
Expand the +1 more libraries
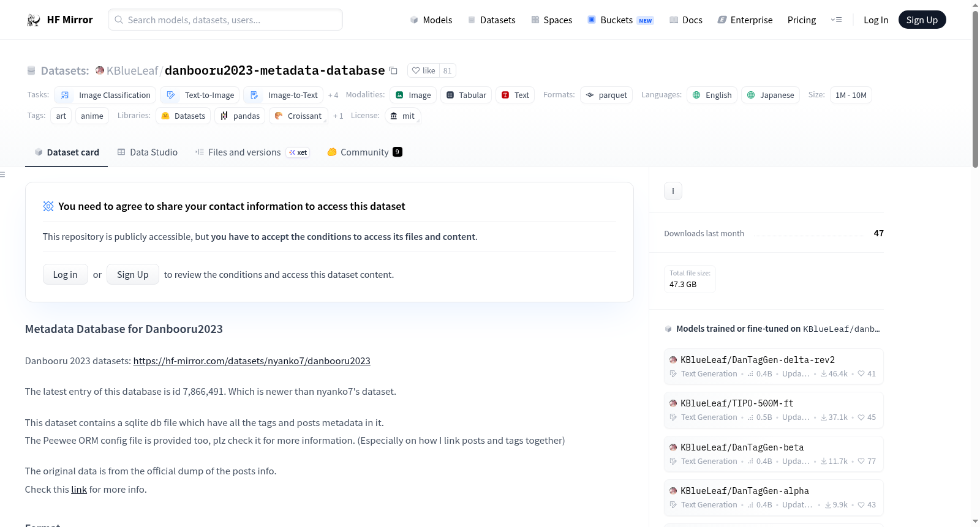(x=338, y=116)
